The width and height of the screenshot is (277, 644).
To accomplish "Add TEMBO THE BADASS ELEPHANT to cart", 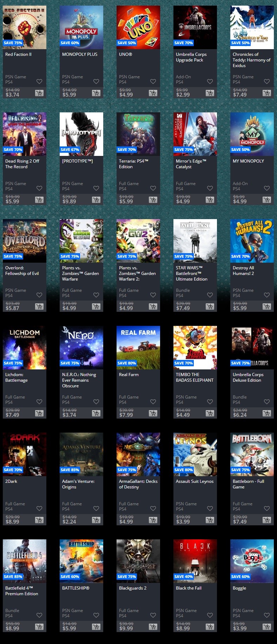I will pyautogui.click(x=210, y=413).
